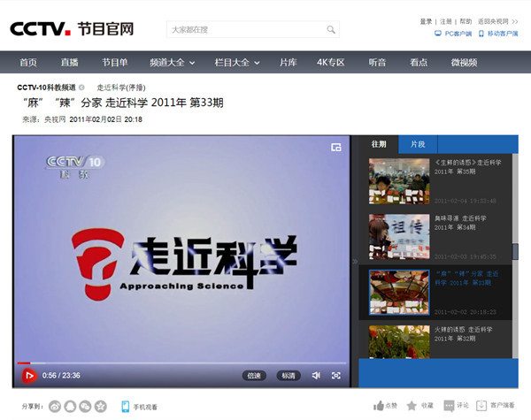Open 手机观看 mobile viewing icon
This screenshot has width=531, height=420.
click(x=126, y=406)
